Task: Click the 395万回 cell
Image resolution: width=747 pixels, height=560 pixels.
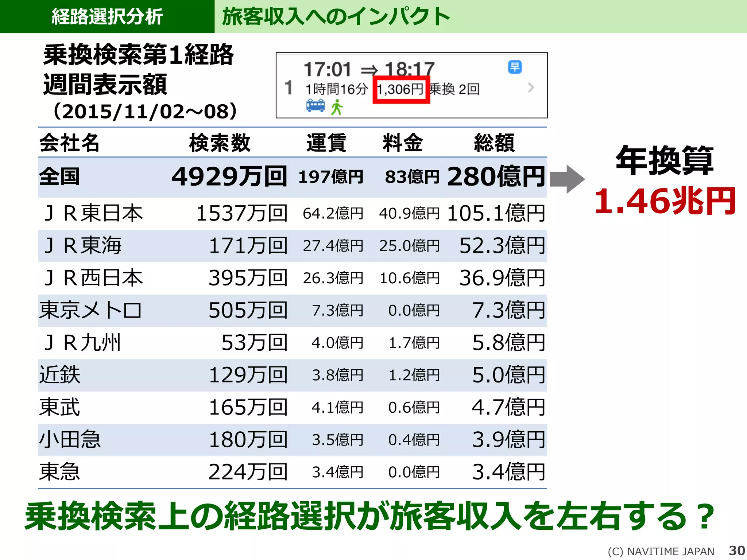Action: (248, 278)
